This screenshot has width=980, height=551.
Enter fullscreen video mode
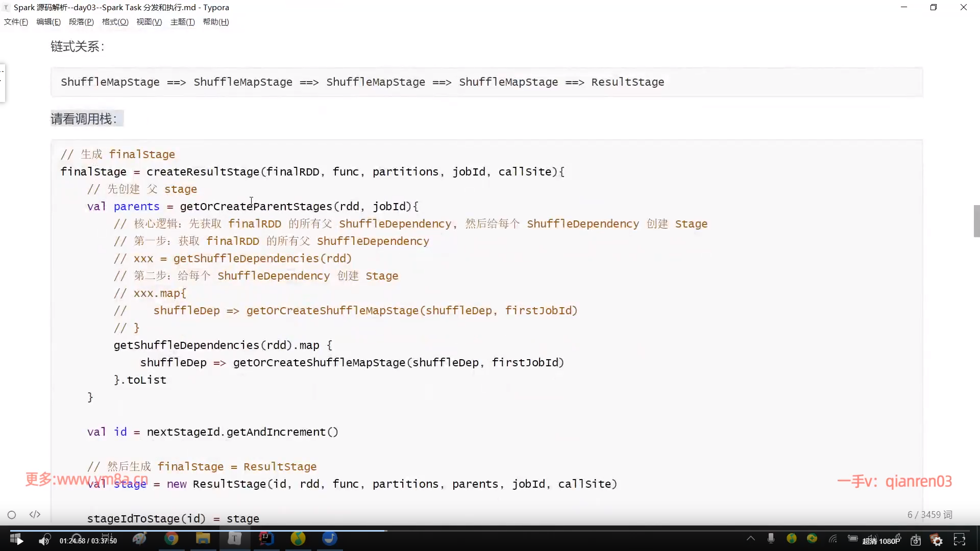click(x=960, y=540)
